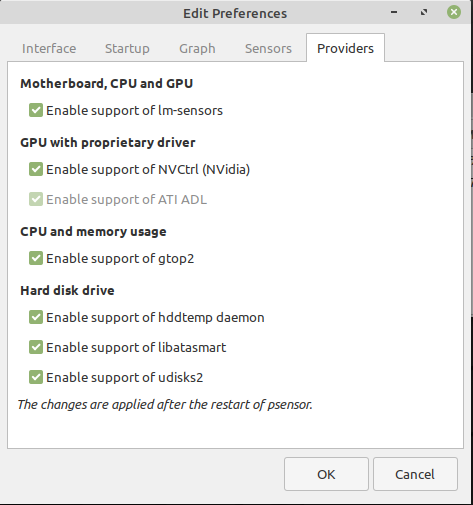
Task: Minimize the Edit Preferences window
Action: (394, 12)
